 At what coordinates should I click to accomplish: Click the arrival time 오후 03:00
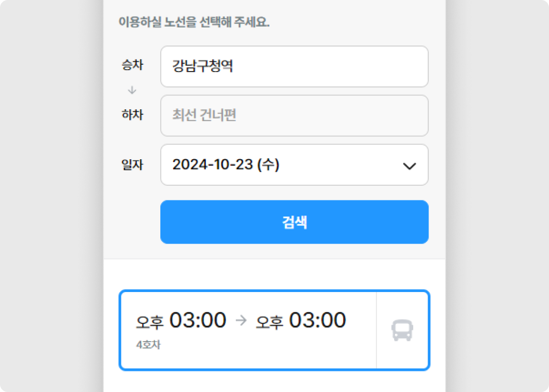(x=301, y=320)
